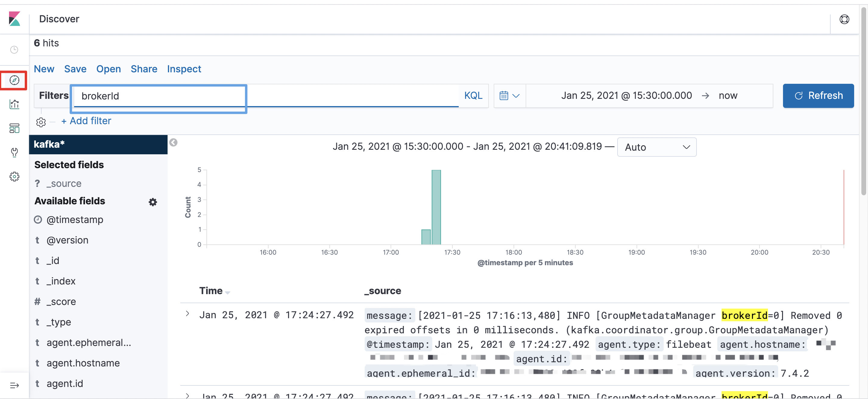Open Visualize chart icon in sidebar

14,105
